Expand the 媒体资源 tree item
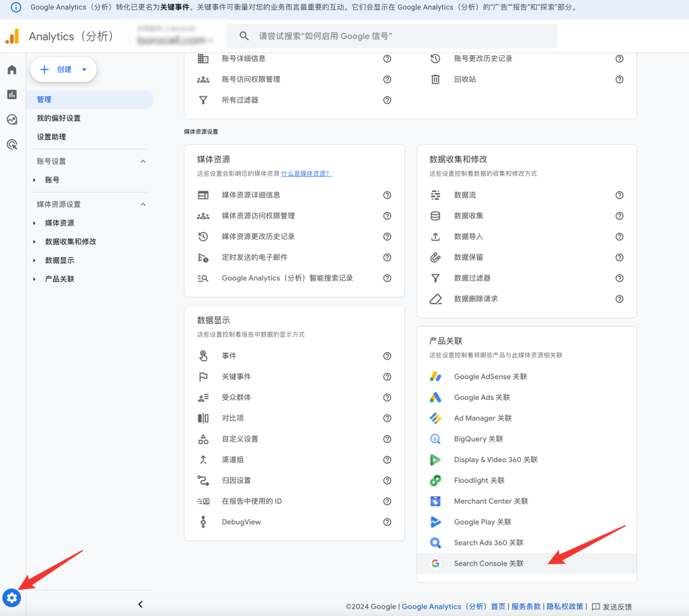 click(34, 223)
